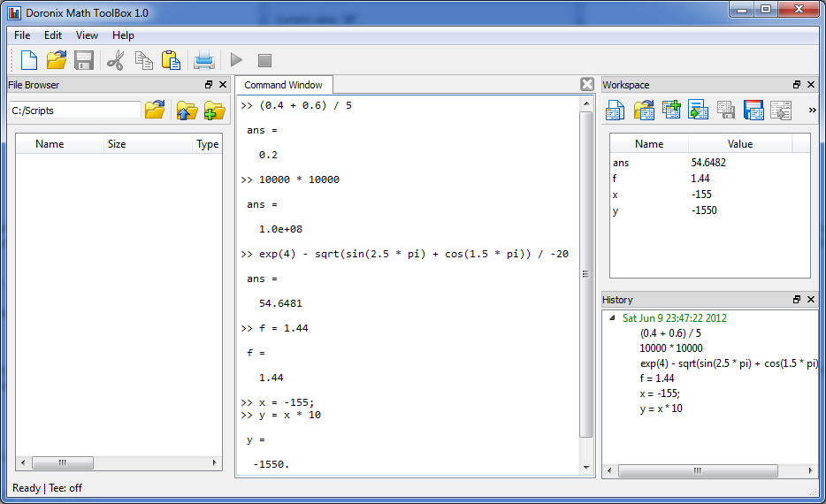This screenshot has height=504, width=826.
Task: Sort File Browser by Type column
Action: point(207,144)
